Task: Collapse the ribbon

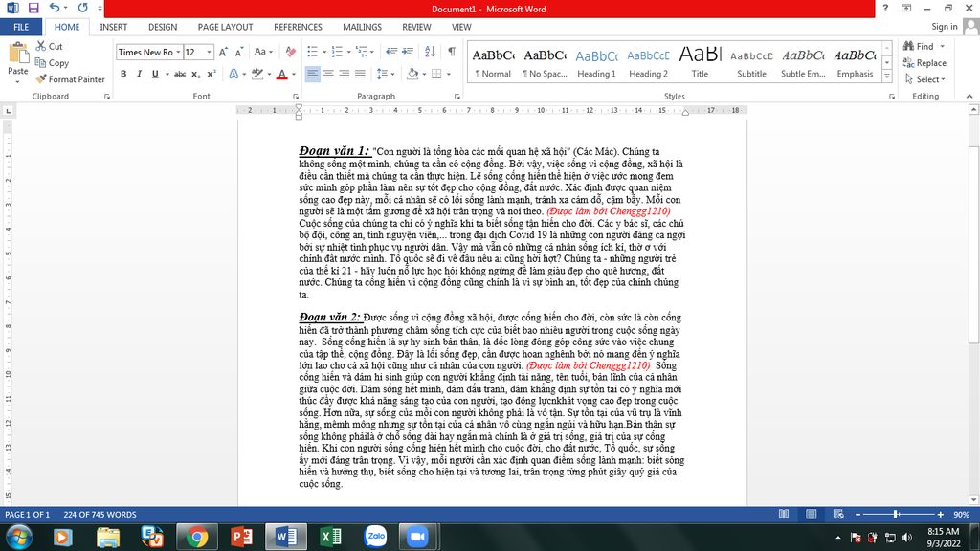Action: pyautogui.click(x=969, y=97)
